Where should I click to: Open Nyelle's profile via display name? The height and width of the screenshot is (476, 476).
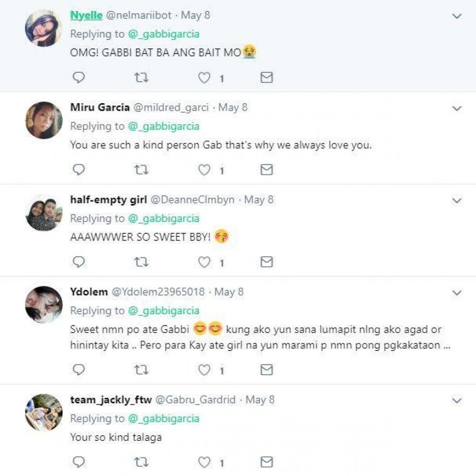pyautogui.click(x=86, y=15)
